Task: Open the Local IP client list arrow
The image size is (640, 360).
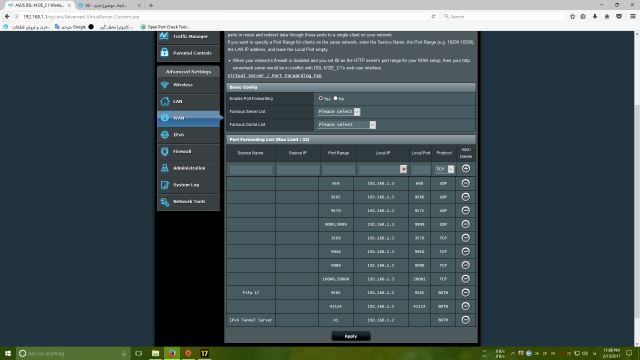Action: (x=403, y=169)
